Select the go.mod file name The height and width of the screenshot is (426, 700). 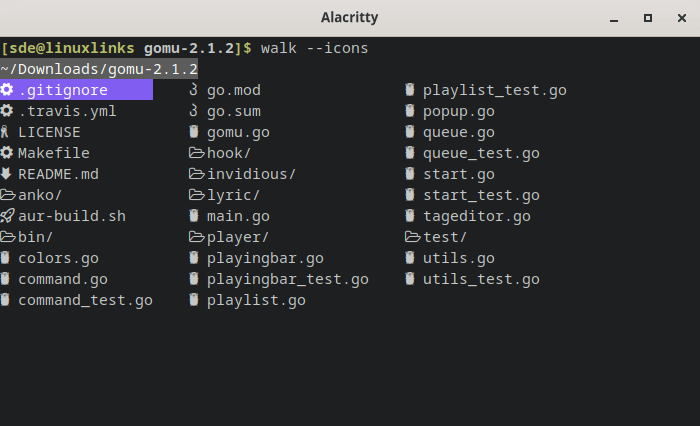[x=234, y=91]
